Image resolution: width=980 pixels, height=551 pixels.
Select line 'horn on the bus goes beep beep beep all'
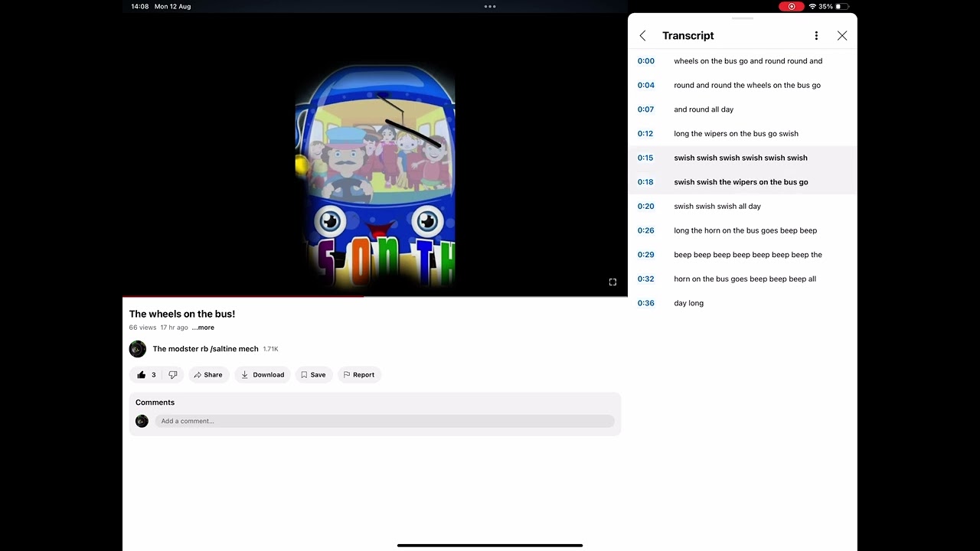click(x=745, y=279)
